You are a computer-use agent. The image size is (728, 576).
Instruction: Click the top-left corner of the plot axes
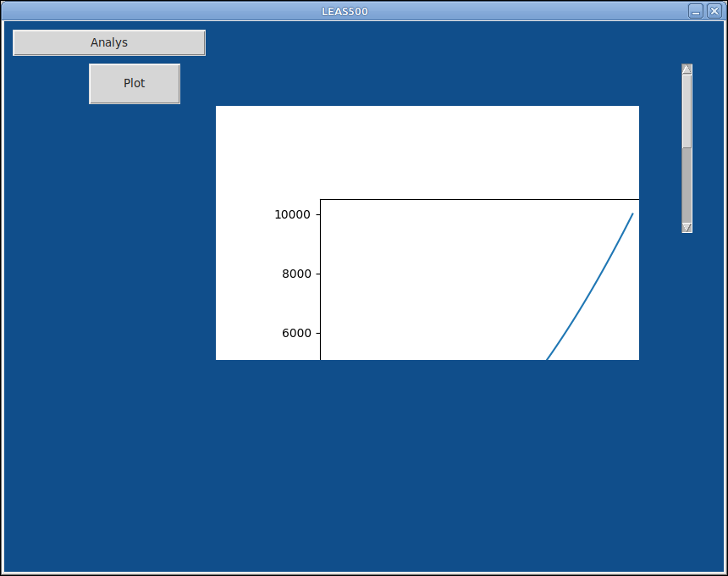pos(321,198)
